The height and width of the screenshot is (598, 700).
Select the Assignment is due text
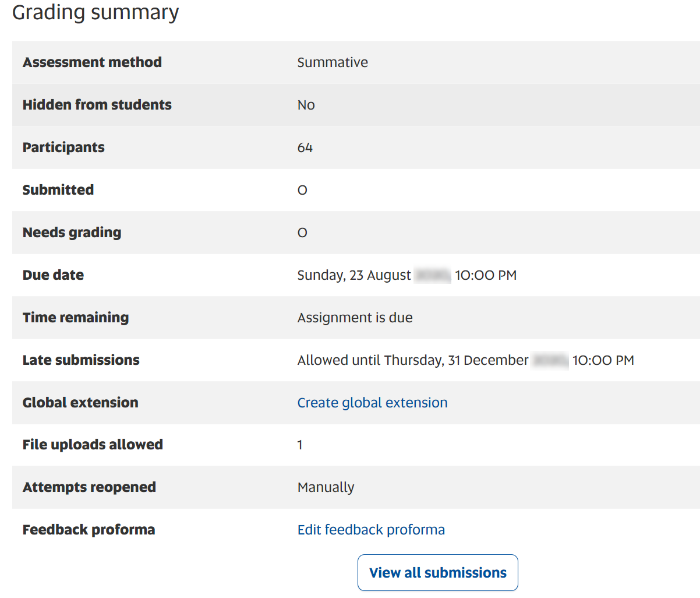coord(355,317)
